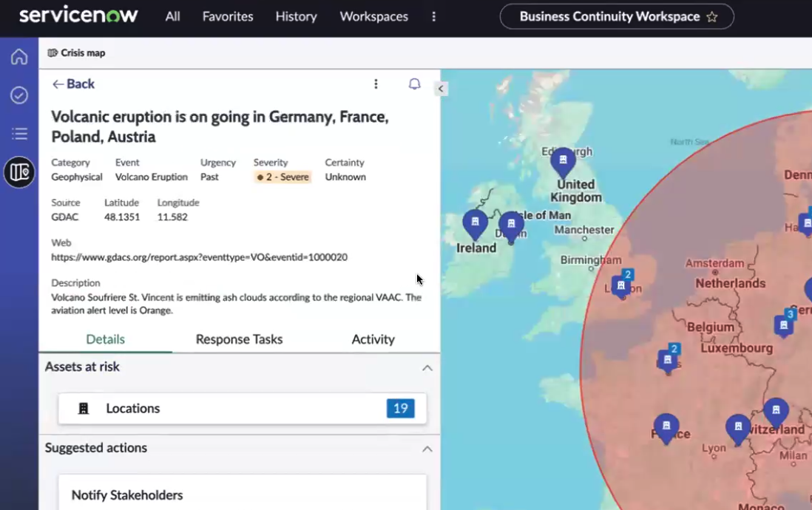Open the GDACS report web link

(200, 257)
